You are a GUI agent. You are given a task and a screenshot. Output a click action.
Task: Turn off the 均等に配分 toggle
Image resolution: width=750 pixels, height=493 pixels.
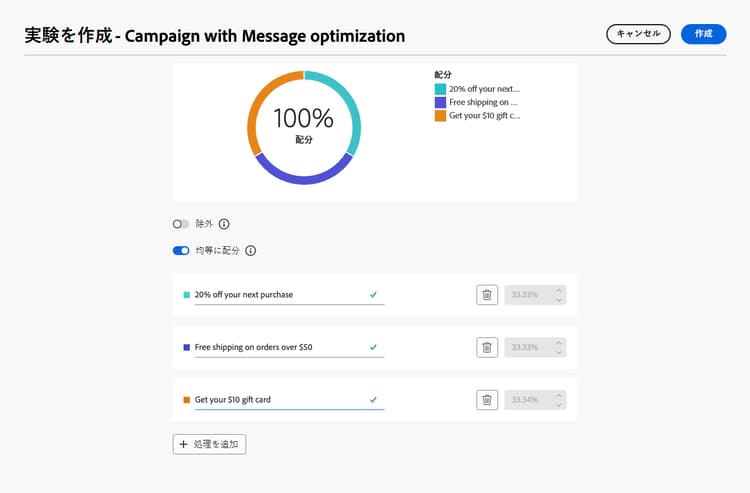[x=181, y=250]
